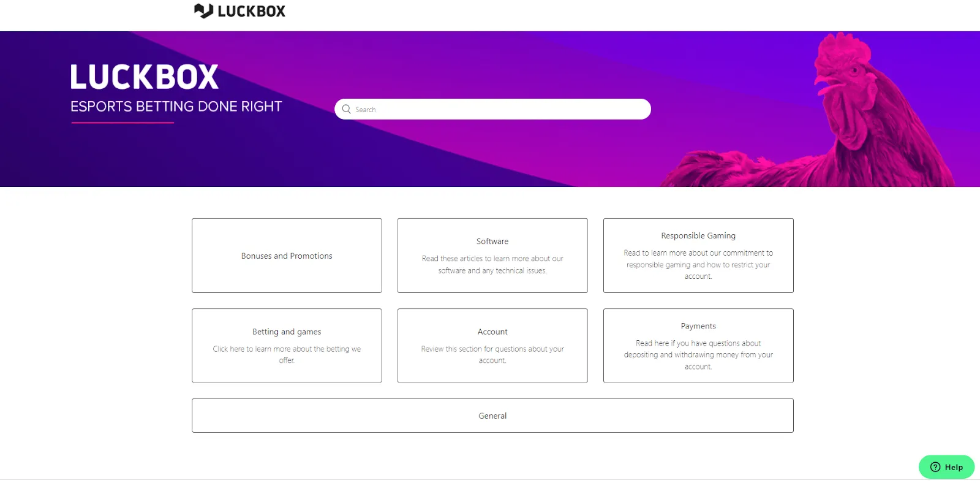Click 'Read here if you have questions about' text
The image size is (980, 483).
[x=698, y=355]
